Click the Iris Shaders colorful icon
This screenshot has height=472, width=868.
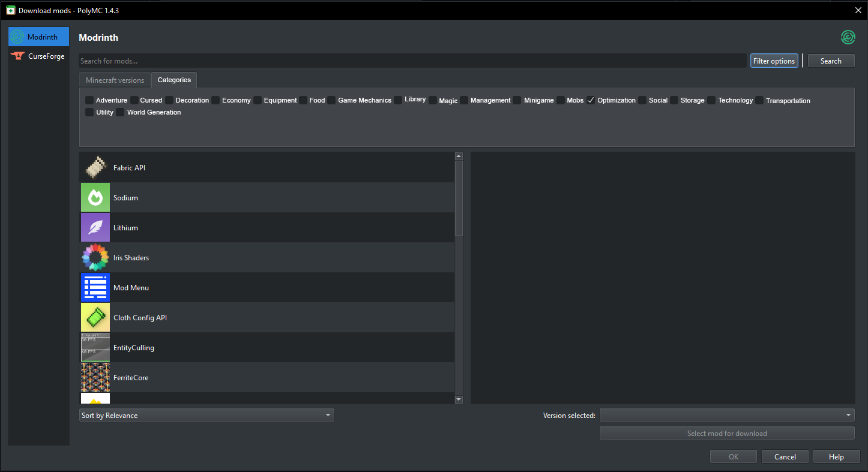95,257
